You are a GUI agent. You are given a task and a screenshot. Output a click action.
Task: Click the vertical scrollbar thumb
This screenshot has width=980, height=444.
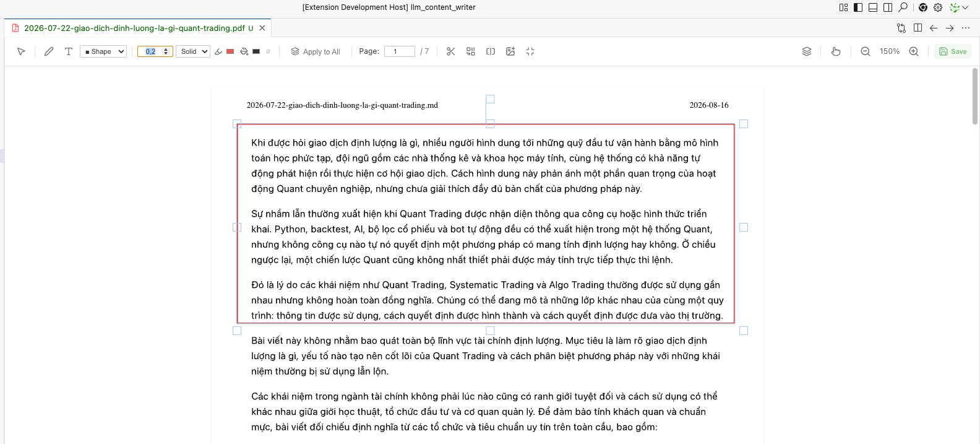coord(975,96)
